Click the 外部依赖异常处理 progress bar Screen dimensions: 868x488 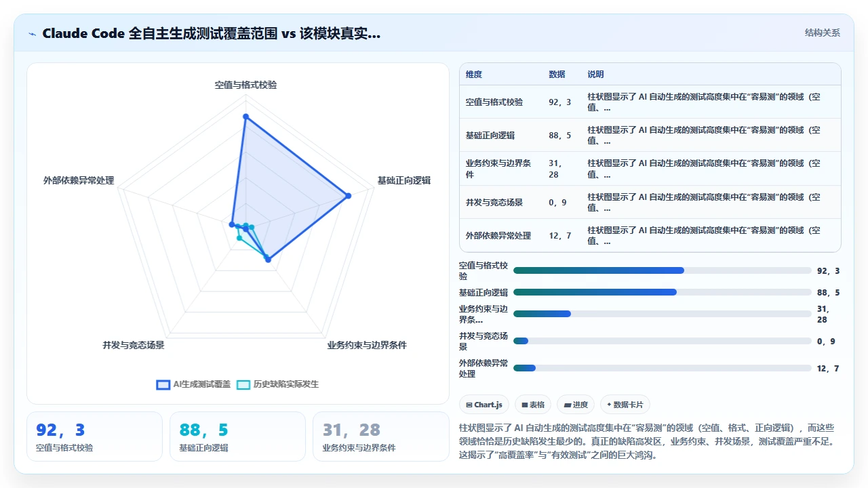tap(662, 368)
